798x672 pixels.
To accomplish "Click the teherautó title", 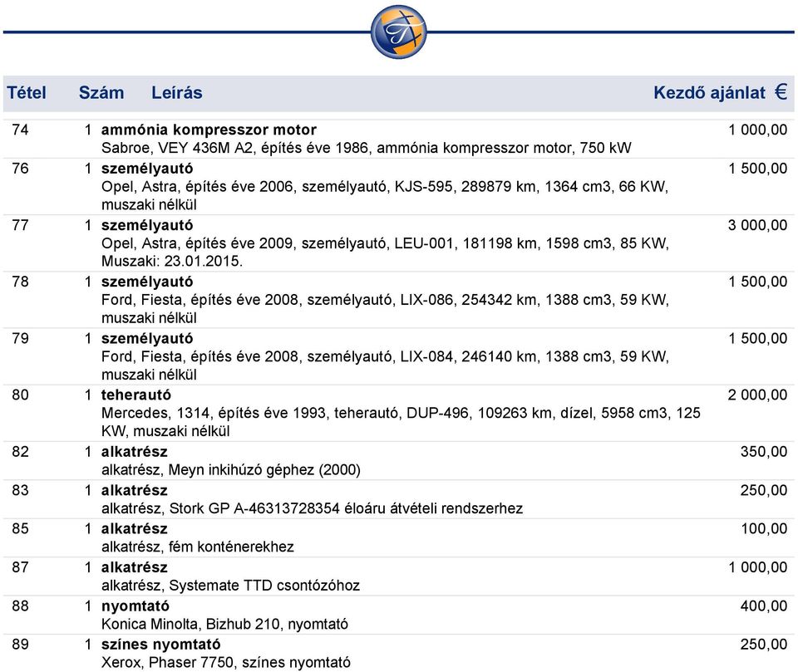I will [135, 395].
